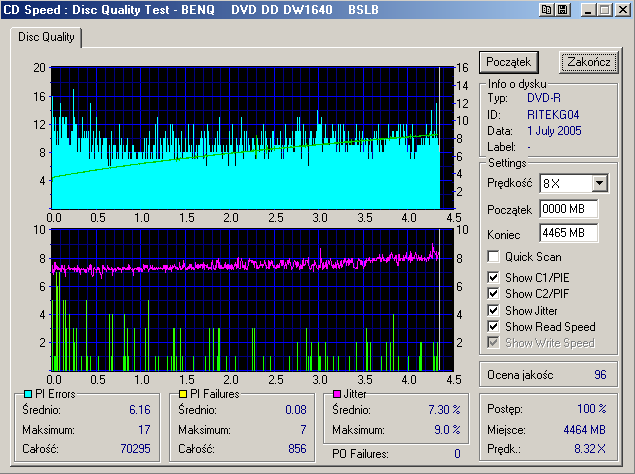Click PI Errors total 70295
Viewport: 635px width, 474px height.
pos(135,448)
